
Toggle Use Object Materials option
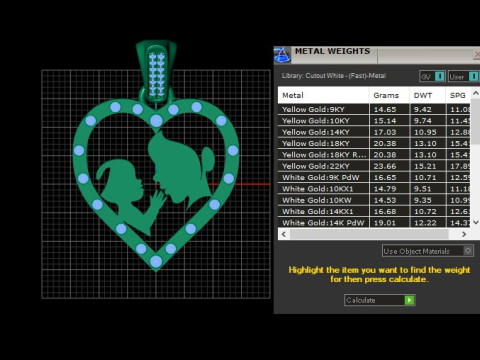(428, 251)
